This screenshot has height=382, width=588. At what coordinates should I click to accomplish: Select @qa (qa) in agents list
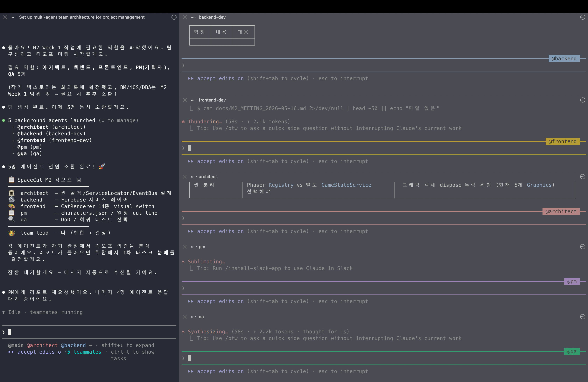(30, 153)
